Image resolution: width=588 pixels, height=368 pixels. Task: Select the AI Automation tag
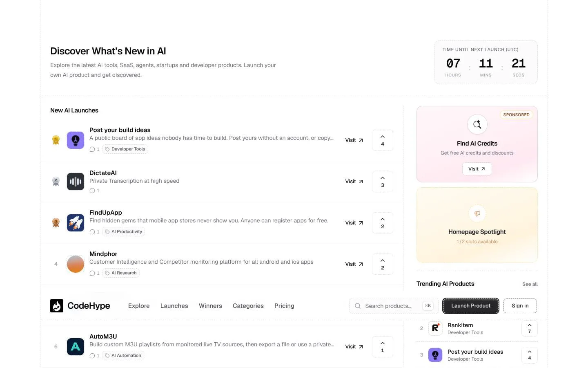(x=123, y=356)
